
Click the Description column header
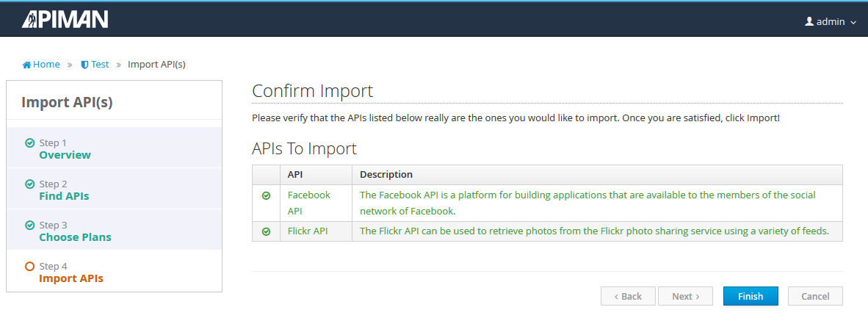[x=597, y=175]
